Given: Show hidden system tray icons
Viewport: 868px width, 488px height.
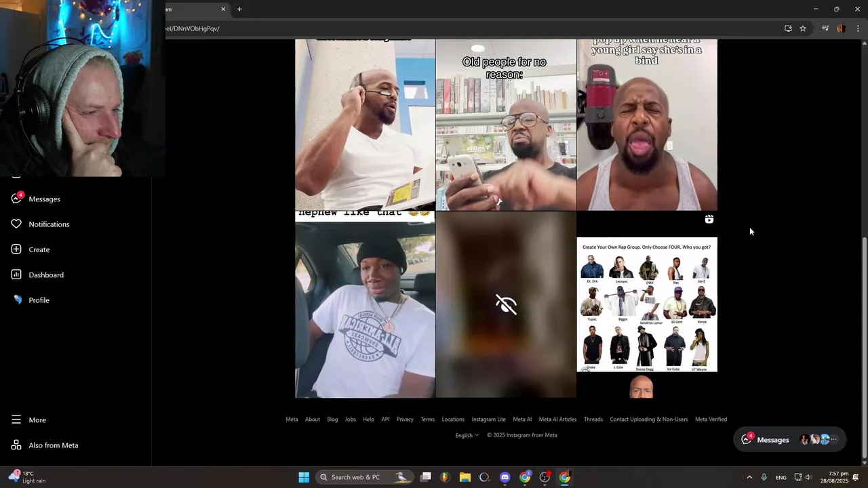Looking at the screenshot, I should pos(749,477).
